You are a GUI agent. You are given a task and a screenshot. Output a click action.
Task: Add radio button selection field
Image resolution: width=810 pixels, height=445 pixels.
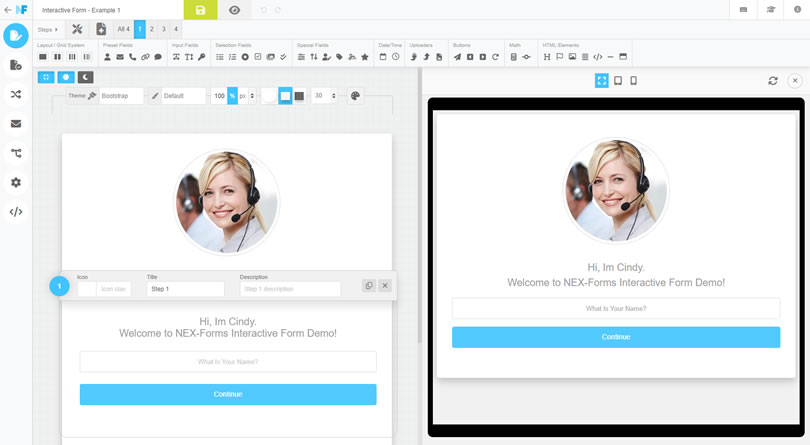pos(245,57)
